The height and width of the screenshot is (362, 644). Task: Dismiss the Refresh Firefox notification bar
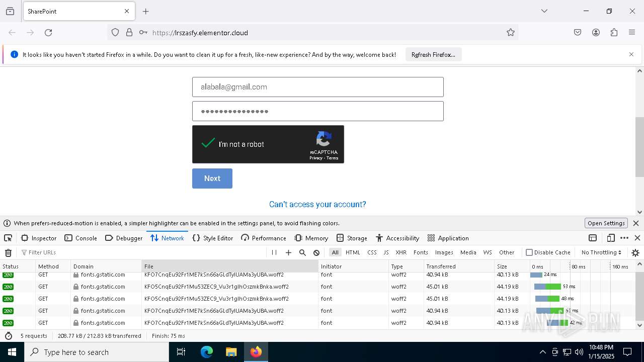pyautogui.click(x=631, y=54)
